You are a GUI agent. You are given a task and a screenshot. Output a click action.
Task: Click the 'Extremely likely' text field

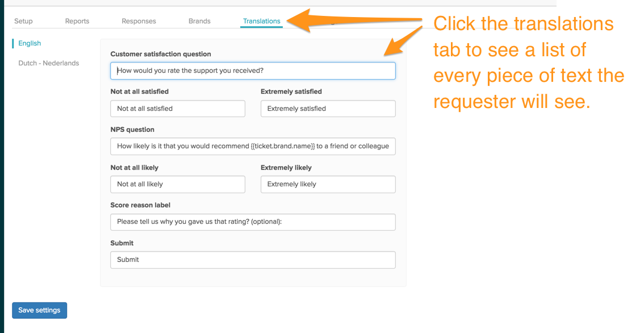tap(328, 184)
